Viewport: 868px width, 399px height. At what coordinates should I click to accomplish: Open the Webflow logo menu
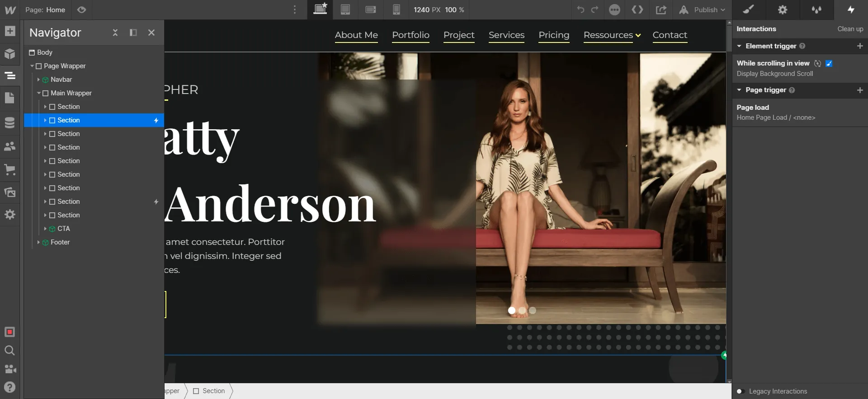pyautogui.click(x=10, y=10)
